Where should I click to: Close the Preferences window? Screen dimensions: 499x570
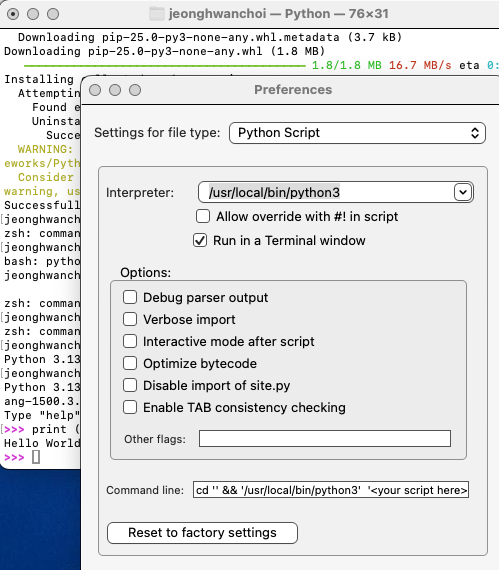point(95,90)
